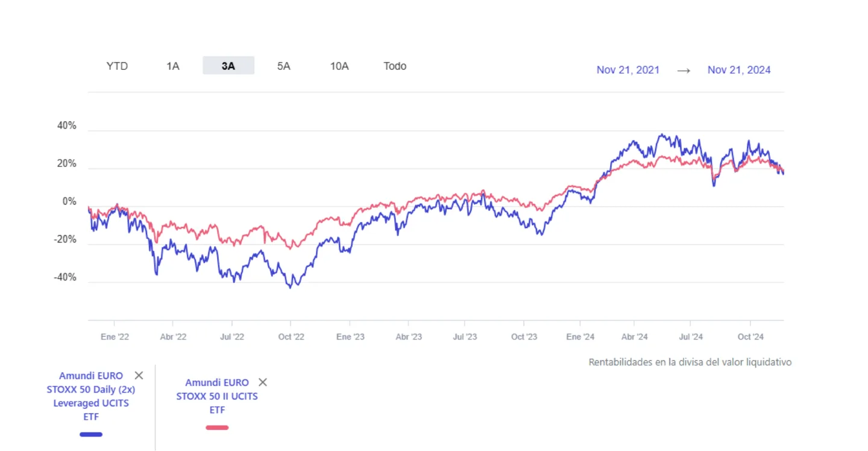Image resolution: width=868 pixels, height=451 pixels.
Task: Select the 10A time range
Action: [339, 66]
